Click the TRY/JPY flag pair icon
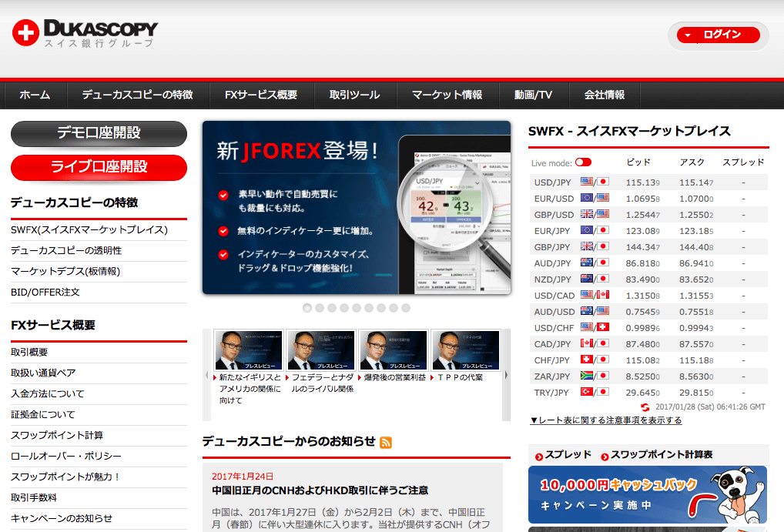Image resolution: width=784 pixels, height=532 pixels. (595, 392)
